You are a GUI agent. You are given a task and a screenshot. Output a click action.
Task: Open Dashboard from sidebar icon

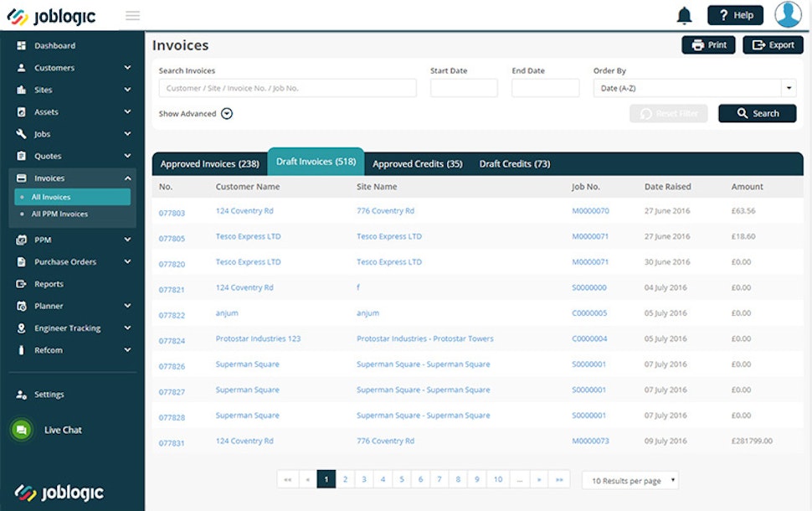point(22,46)
